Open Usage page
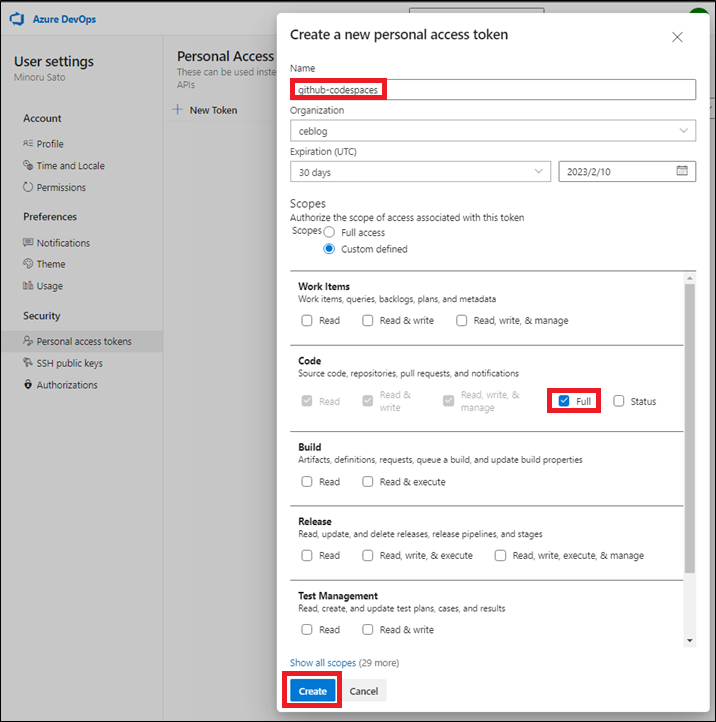The image size is (716, 722). 50,286
